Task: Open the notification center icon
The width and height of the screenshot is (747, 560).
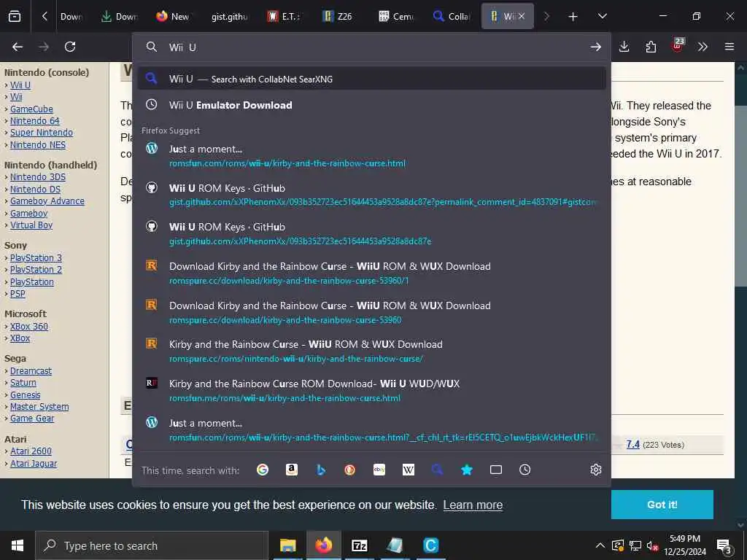Action: pos(724,546)
